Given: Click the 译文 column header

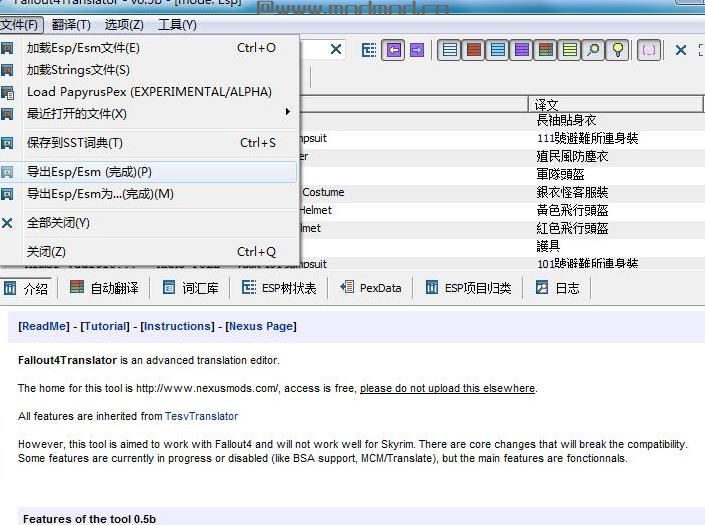Looking at the screenshot, I should click(x=615, y=104).
